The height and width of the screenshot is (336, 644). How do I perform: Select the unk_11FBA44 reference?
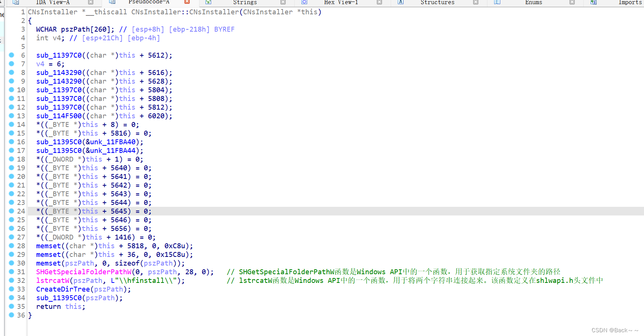(113, 151)
